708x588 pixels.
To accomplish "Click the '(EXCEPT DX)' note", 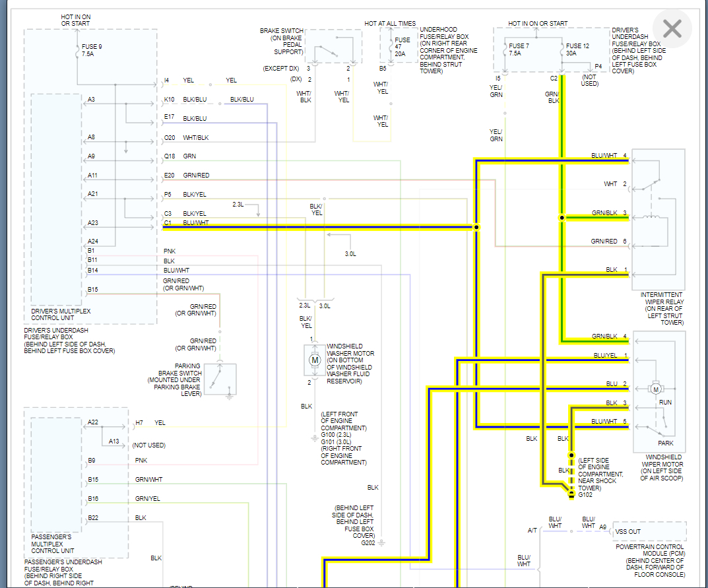I will click(x=281, y=68).
